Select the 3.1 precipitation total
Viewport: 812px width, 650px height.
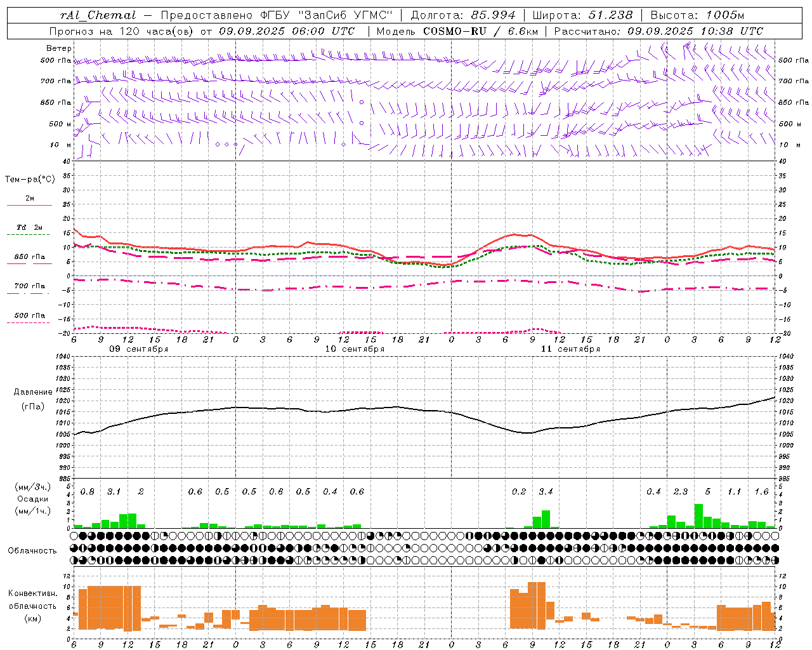point(114,492)
